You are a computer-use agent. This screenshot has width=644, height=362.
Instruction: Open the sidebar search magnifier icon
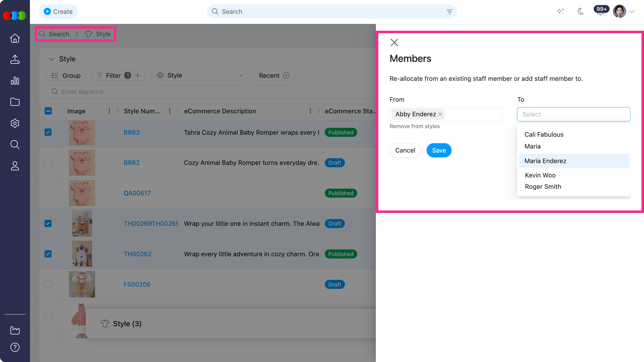pyautogui.click(x=15, y=144)
